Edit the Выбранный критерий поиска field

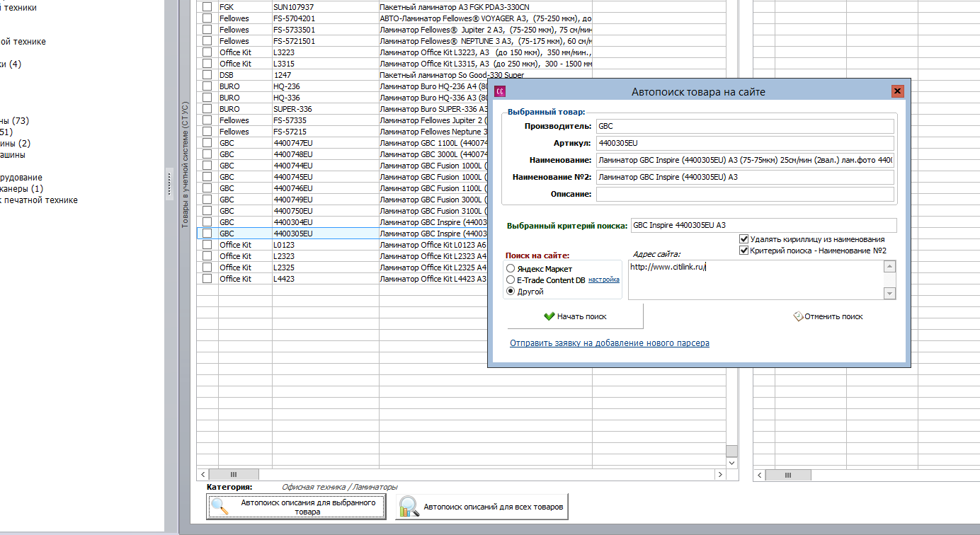tap(763, 225)
